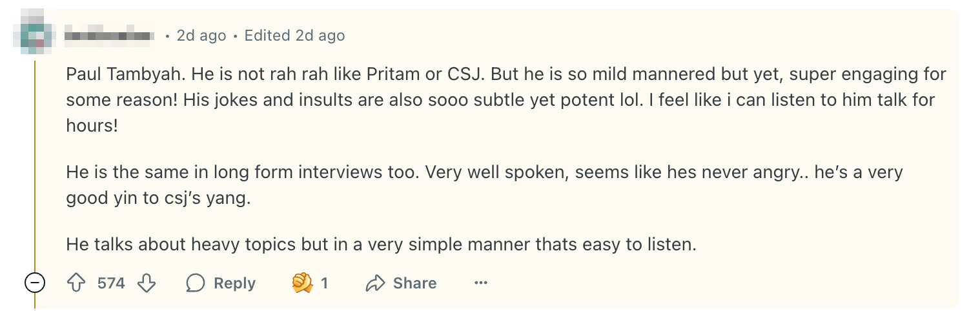Click the sentence about heavy topics
This screenshot has width=980, height=311.
(382, 245)
